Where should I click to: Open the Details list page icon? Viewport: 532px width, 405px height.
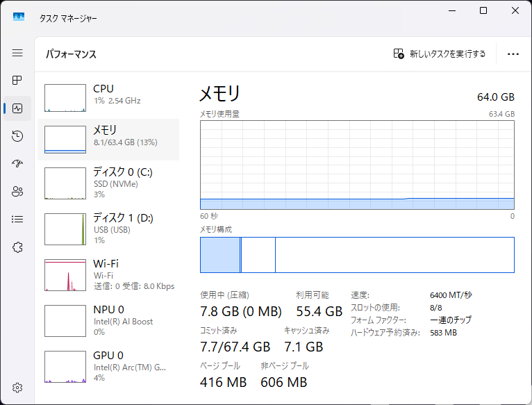point(17,220)
